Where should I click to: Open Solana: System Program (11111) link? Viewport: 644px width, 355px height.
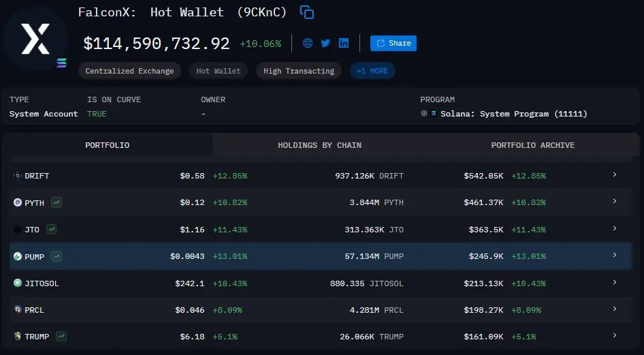514,114
